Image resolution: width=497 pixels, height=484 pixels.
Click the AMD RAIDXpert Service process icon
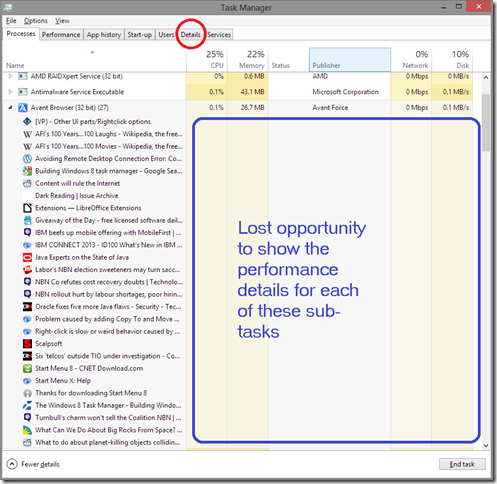(23, 76)
